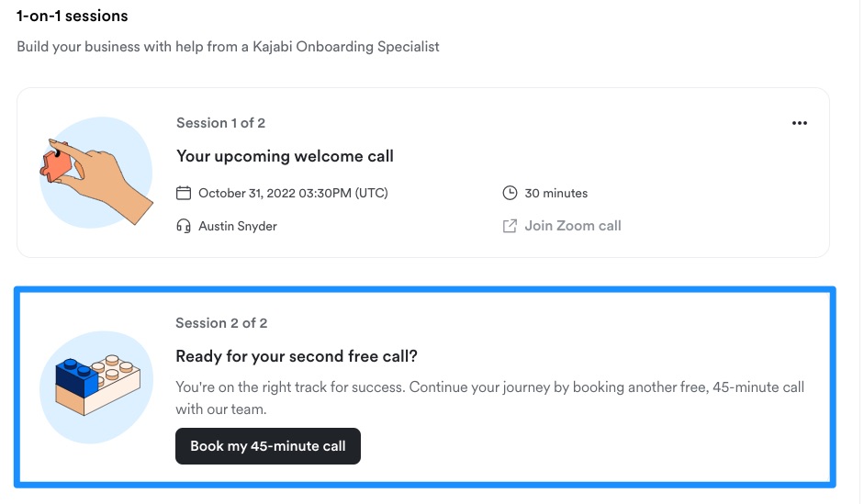Click the Kajabi Onboarding Specialist subtitle text

pyautogui.click(x=228, y=47)
